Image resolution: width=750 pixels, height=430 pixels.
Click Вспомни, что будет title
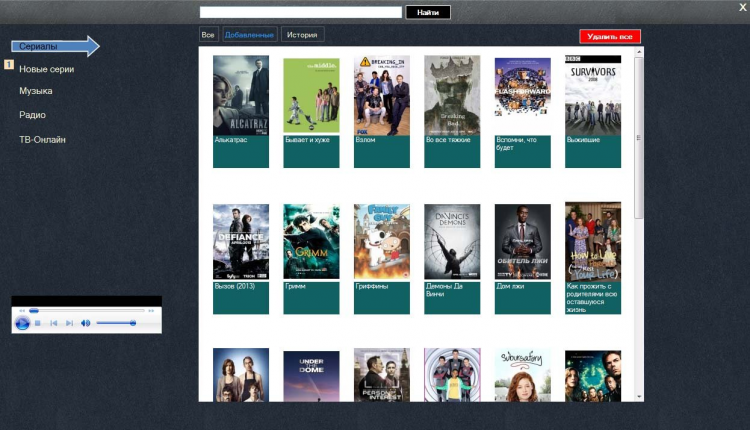click(x=517, y=143)
